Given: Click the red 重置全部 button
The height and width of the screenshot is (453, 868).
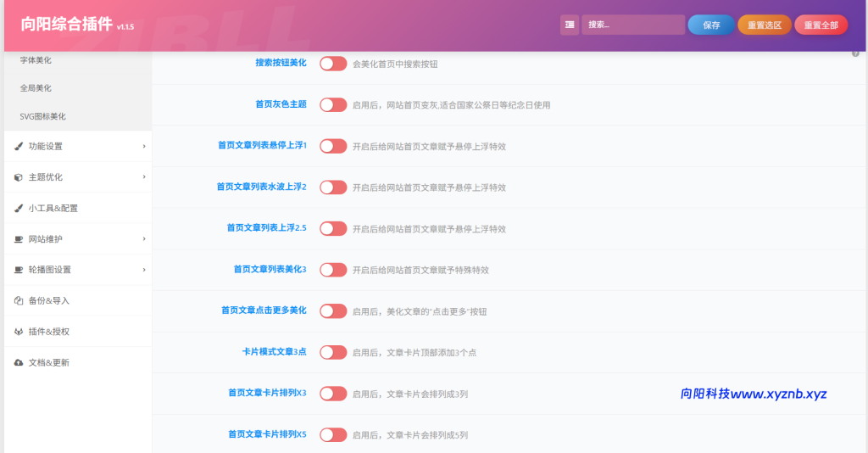Looking at the screenshot, I should (821, 25).
